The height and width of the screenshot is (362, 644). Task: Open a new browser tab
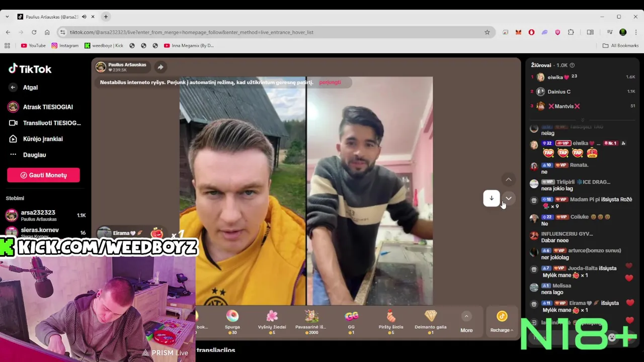coord(106,17)
